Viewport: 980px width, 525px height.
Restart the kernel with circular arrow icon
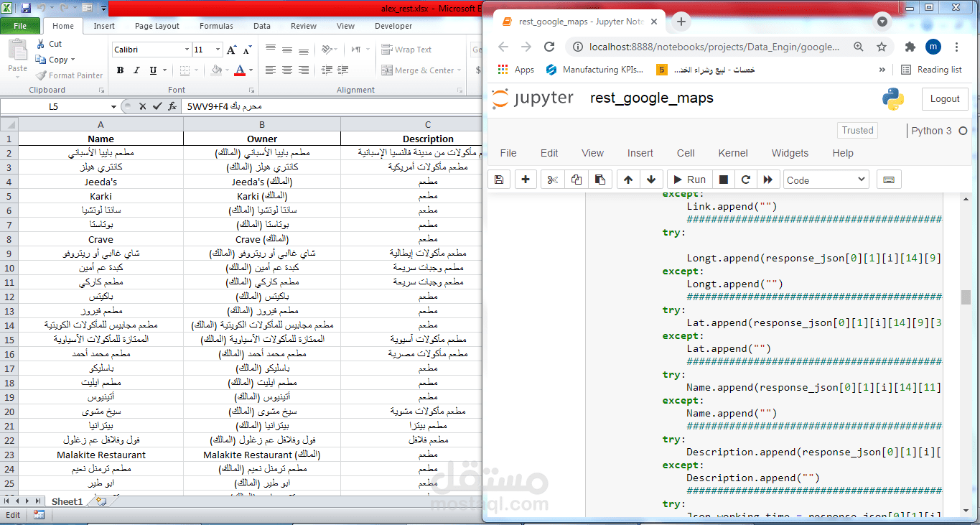(746, 180)
